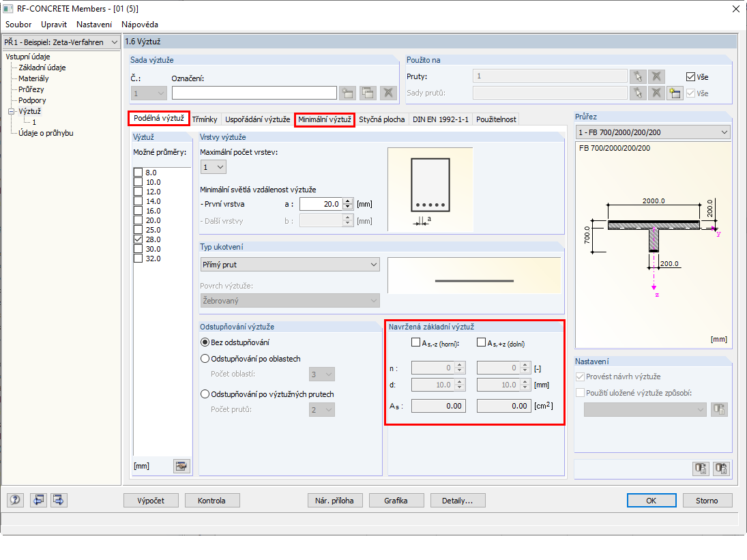This screenshot has width=747, height=560.
Task: Uncheck the 28.0 diameter box
Action: click(x=138, y=239)
